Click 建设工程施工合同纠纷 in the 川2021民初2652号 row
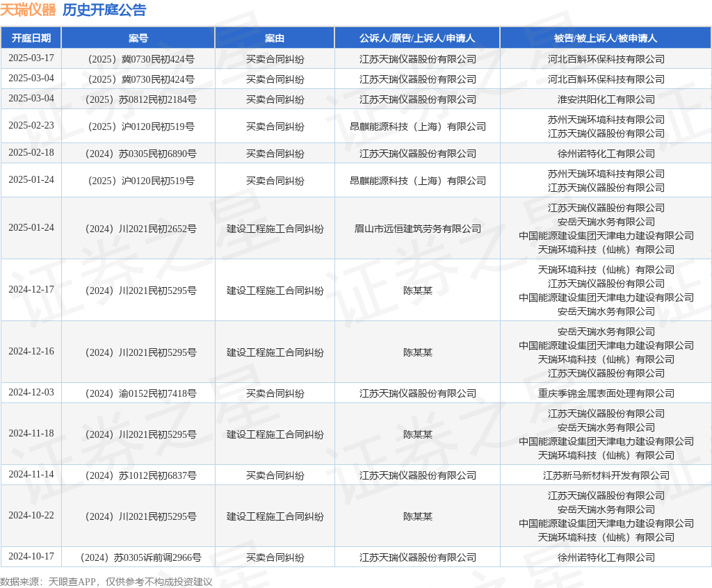Image resolution: width=712 pixels, height=588 pixels. point(275,229)
